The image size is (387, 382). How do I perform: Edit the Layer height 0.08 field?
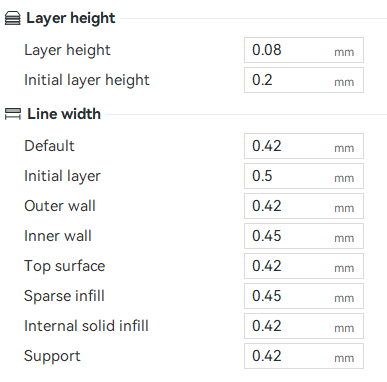tap(304, 50)
